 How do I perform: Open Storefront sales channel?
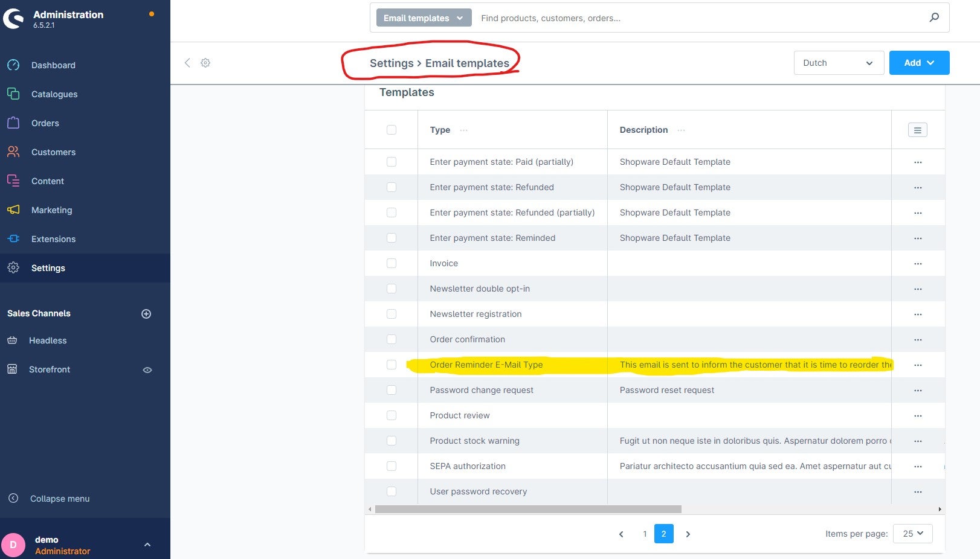click(x=50, y=369)
